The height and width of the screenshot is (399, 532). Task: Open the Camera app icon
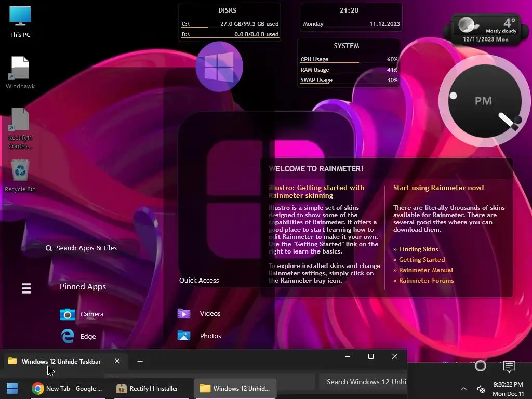67,314
